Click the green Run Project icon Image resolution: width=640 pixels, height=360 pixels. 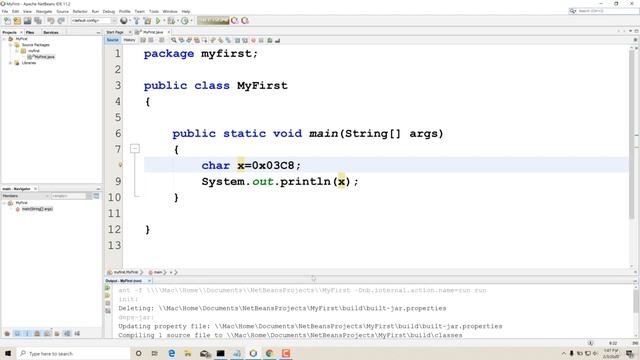point(158,20)
